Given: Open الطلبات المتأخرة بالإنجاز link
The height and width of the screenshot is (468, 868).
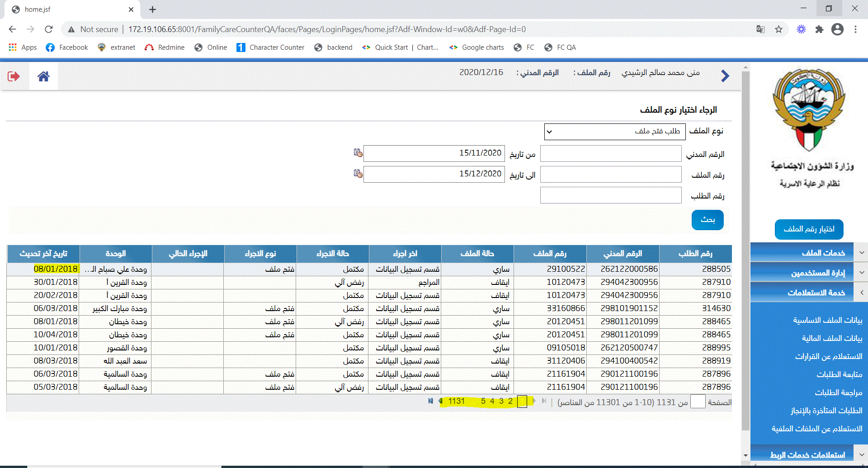Looking at the screenshot, I should (x=826, y=411).
